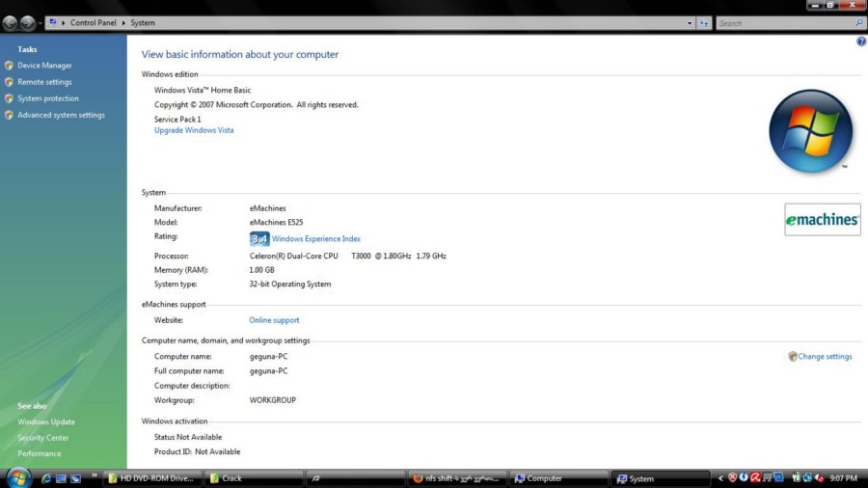
Task: Click Upgrade Windows Vista link
Action: [x=194, y=130]
